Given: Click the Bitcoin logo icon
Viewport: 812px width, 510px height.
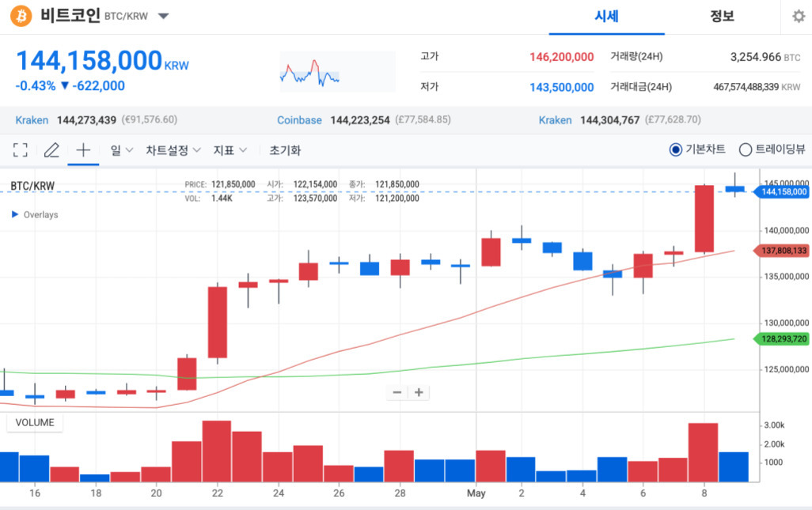Looking at the screenshot, I should coord(21,16).
